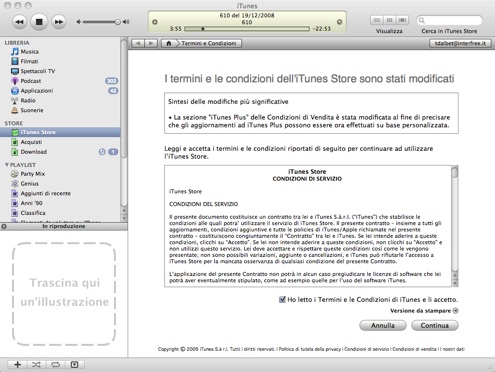The width and height of the screenshot is (495, 372).
Task: Click the playback progress bar
Action: 247,29
